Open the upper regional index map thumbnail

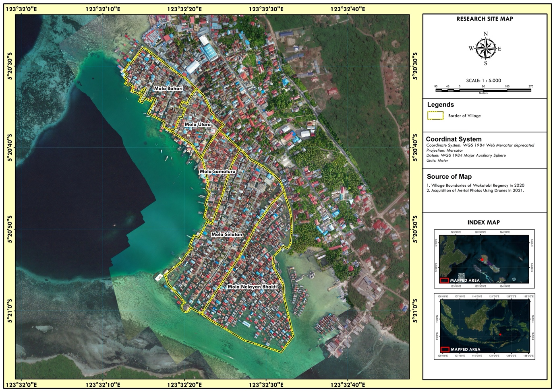(x=484, y=259)
